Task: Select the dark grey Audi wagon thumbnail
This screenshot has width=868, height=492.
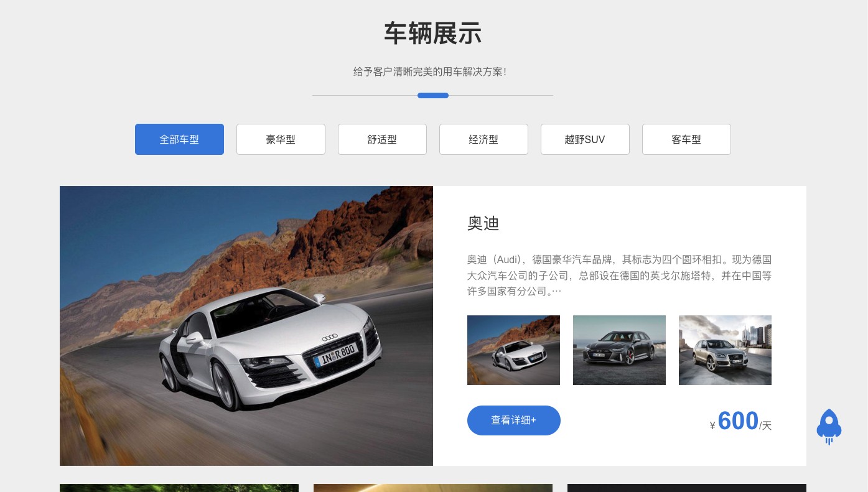Action: (x=619, y=350)
